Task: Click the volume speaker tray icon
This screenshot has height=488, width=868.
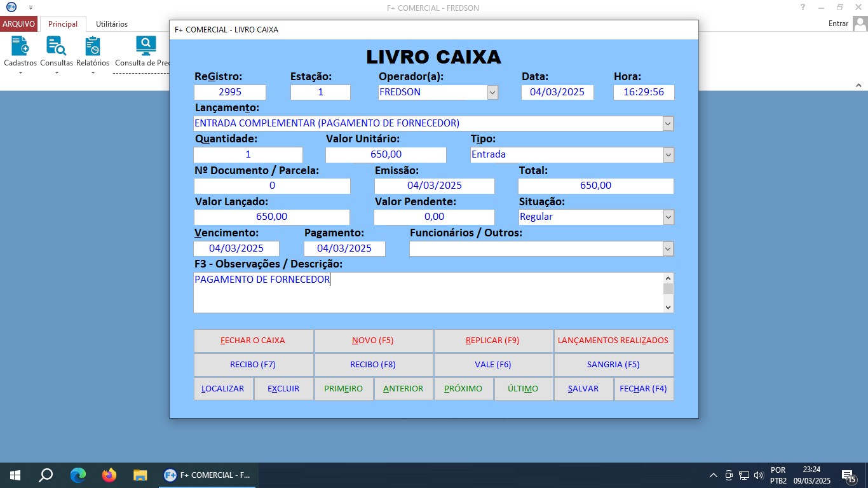Action: point(758,475)
